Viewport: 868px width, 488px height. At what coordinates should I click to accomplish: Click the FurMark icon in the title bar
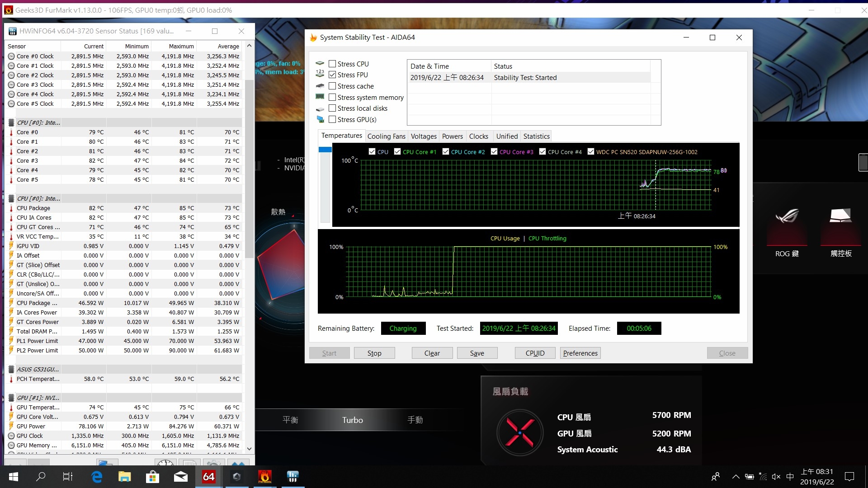pyautogui.click(x=8, y=10)
